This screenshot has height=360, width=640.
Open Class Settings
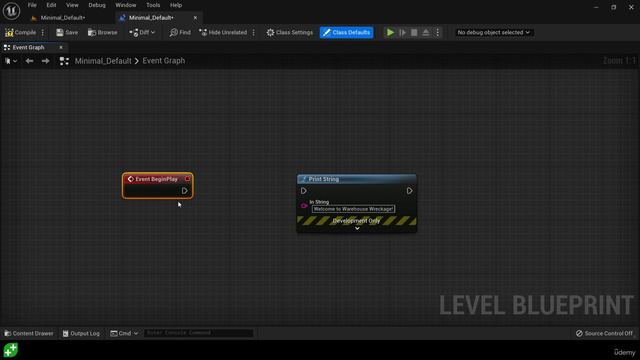coord(290,32)
